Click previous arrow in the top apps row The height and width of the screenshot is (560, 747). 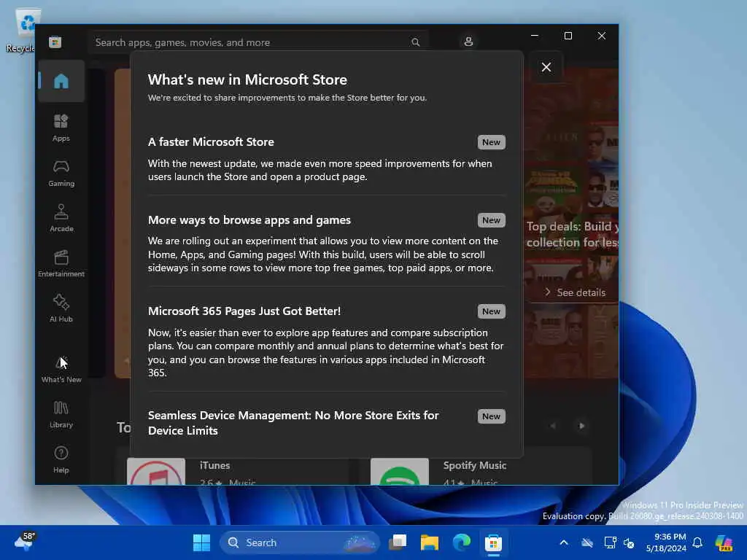pos(553,426)
